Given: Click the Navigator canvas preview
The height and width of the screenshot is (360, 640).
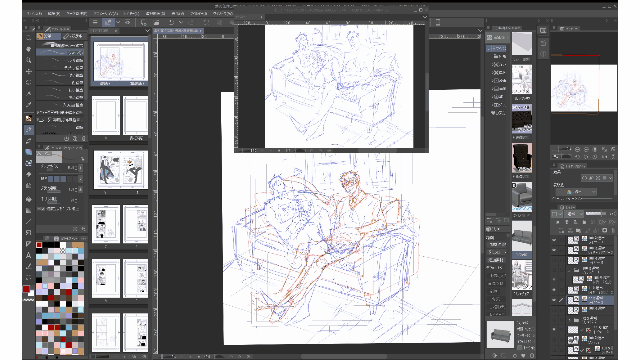Looking at the screenshot, I should 584,88.
